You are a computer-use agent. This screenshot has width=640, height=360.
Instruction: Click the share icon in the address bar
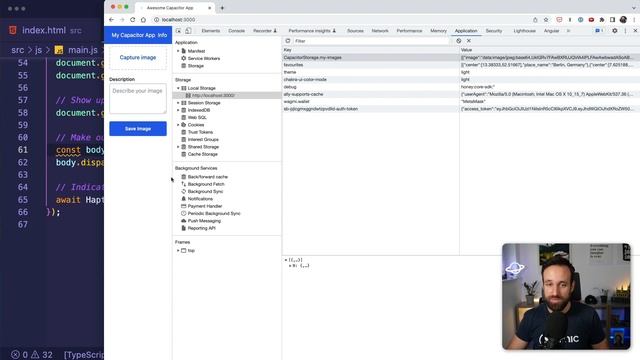[x=535, y=20]
